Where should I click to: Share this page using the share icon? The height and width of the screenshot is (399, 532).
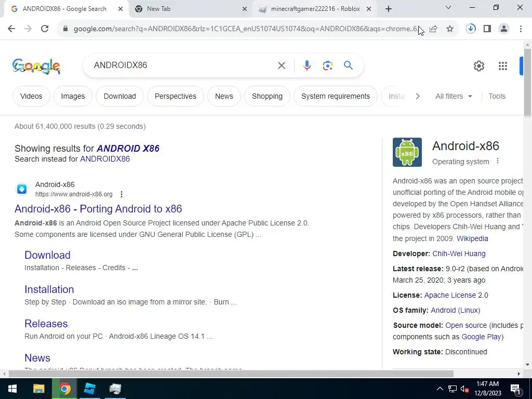[433, 29]
